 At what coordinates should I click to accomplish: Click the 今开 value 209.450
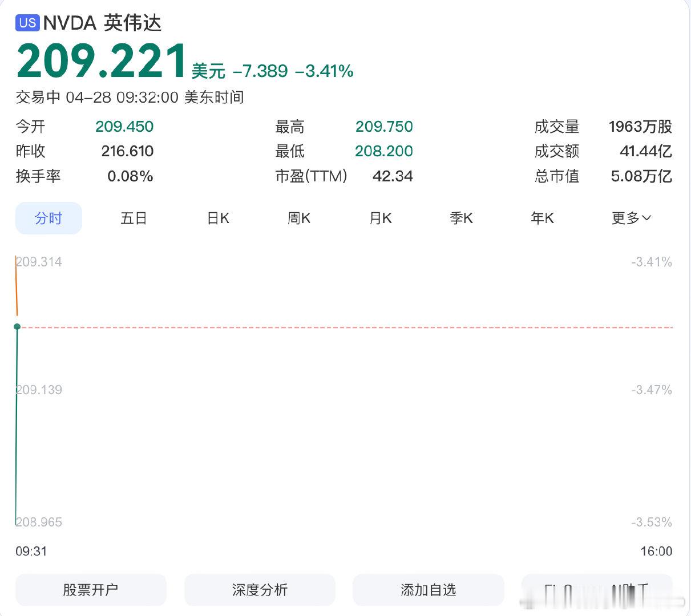(x=124, y=127)
